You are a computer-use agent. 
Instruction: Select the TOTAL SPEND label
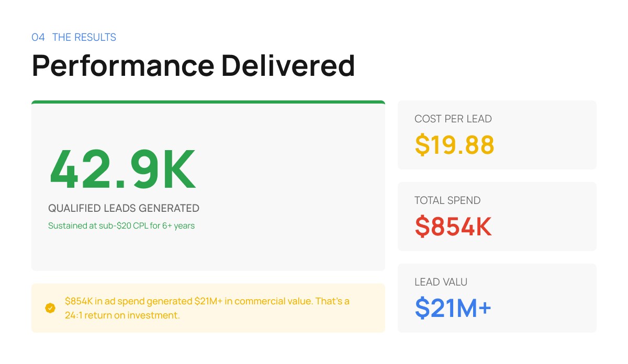click(x=447, y=200)
